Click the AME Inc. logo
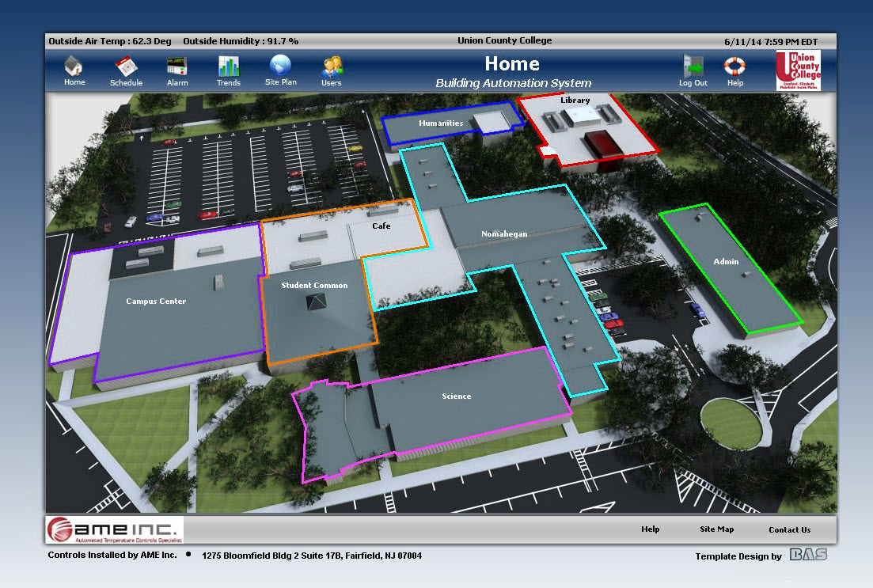Image resolution: width=873 pixels, height=588 pixels. [115, 529]
